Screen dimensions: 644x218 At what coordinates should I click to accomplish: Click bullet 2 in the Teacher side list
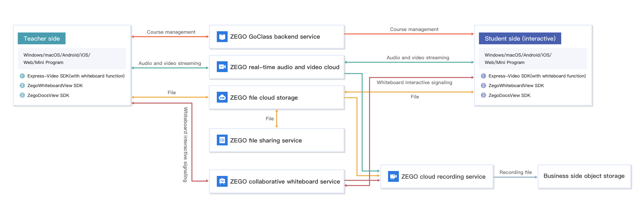point(22,85)
